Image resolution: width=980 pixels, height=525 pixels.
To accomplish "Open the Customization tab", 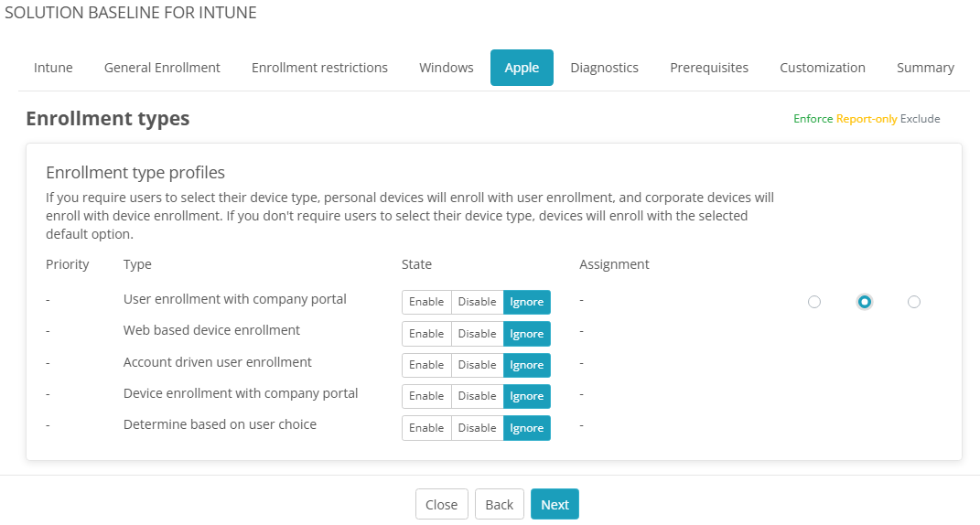I will coord(823,68).
